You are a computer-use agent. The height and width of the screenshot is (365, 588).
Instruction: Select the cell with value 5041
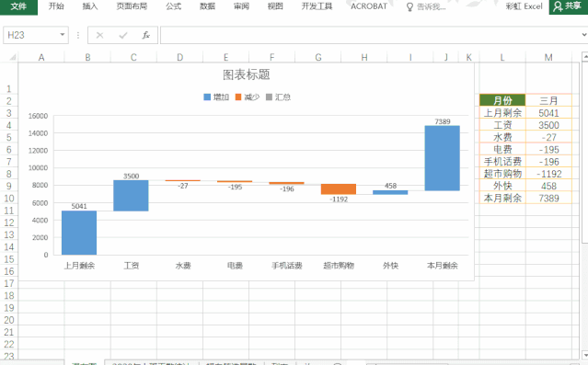548,113
